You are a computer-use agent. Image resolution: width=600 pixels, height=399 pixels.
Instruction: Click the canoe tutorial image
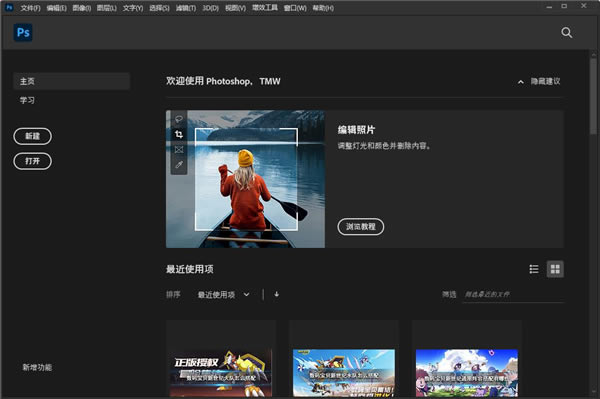tap(245, 179)
